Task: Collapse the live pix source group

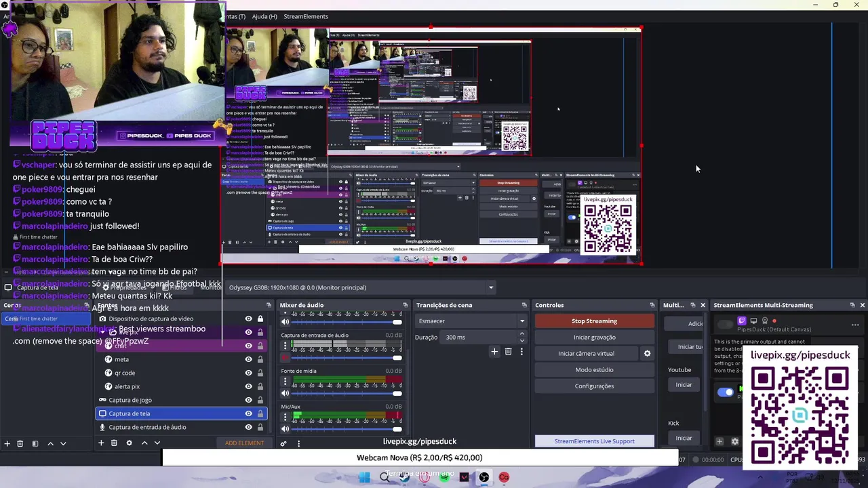Action: pyautogui.click(x=102, y=332)
